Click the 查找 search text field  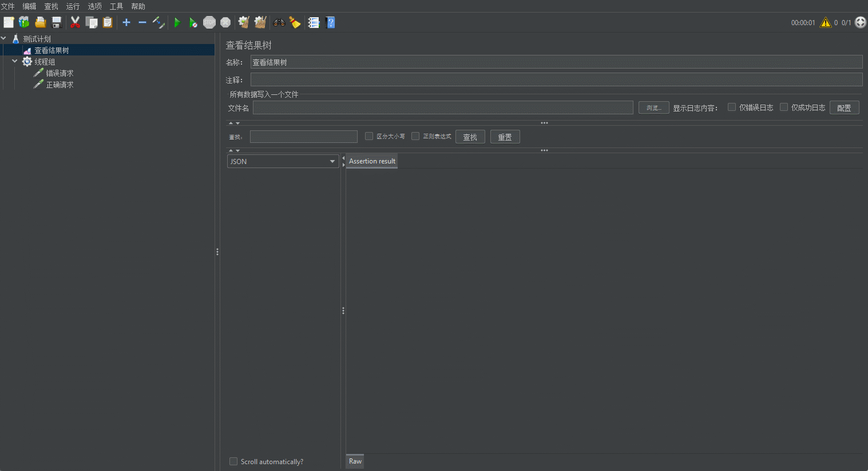tap(303, 137)
